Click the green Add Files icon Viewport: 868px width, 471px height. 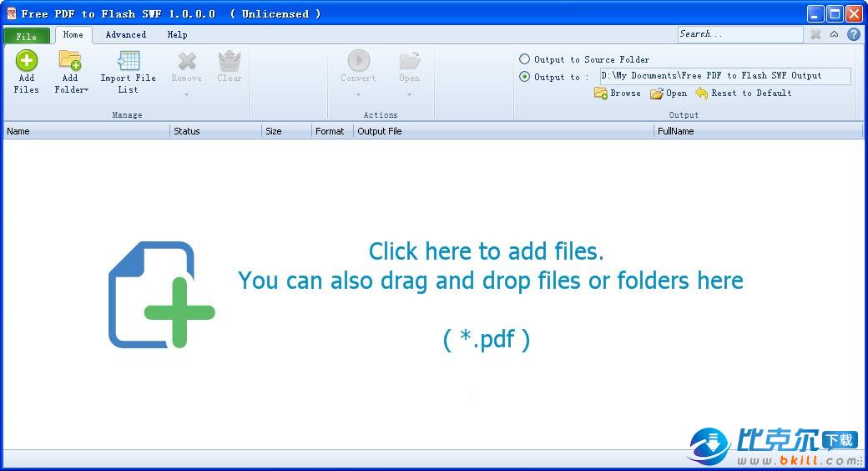point(27,61)
